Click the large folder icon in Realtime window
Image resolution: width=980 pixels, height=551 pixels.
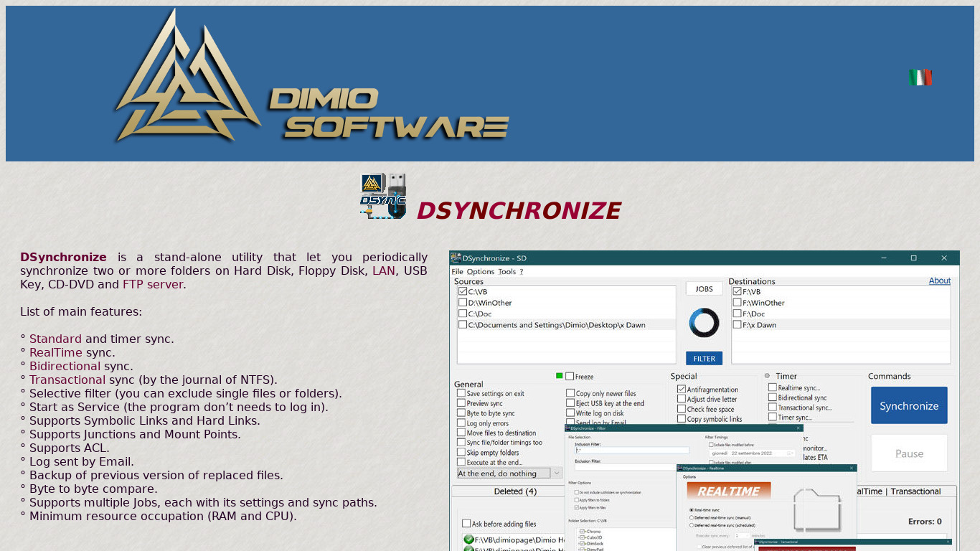[817, 510]
